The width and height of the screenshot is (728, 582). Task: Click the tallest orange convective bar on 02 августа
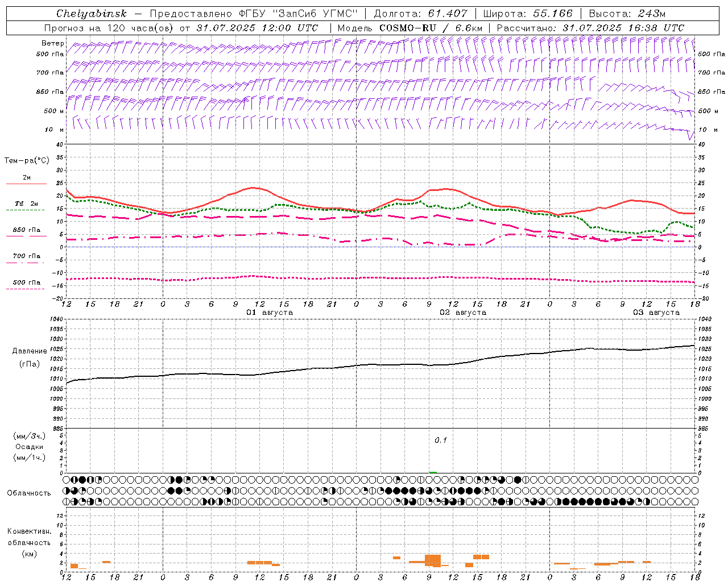433,560
